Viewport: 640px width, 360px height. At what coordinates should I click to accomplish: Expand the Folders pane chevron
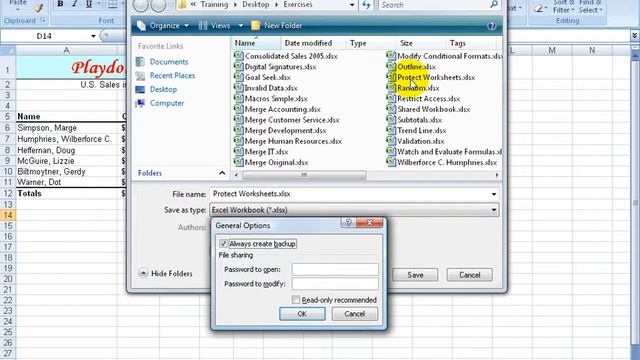[222, 173]
